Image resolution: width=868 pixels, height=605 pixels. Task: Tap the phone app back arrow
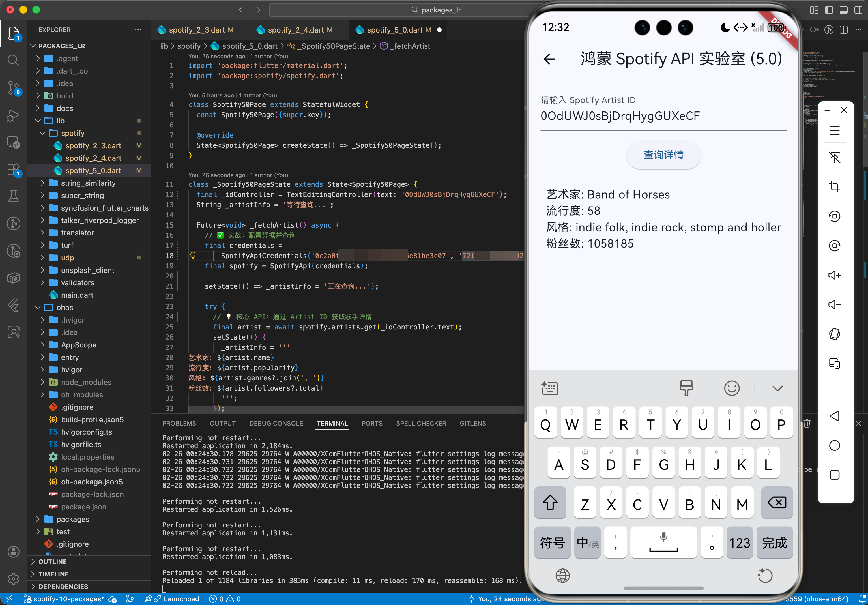tap(549, 59)
